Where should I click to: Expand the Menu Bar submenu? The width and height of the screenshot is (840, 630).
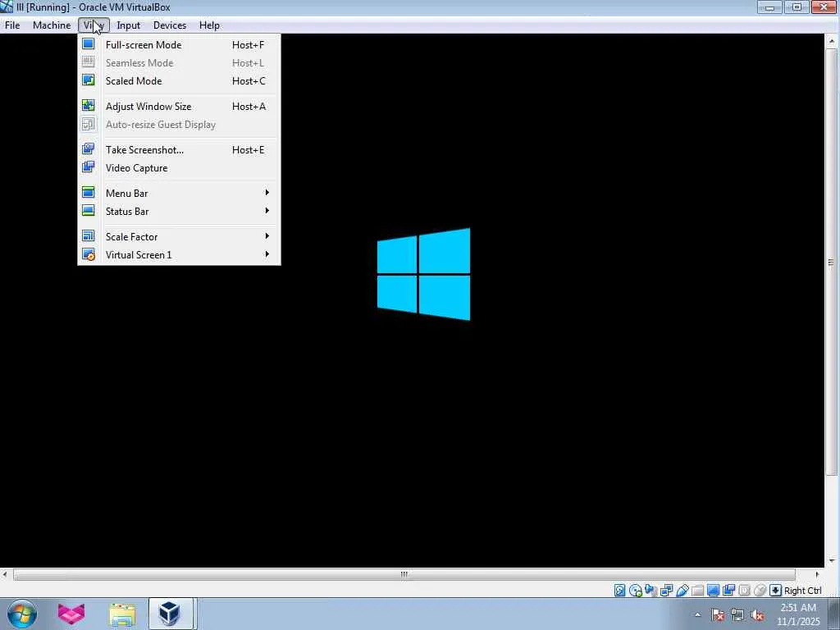[x=179, y=193]
